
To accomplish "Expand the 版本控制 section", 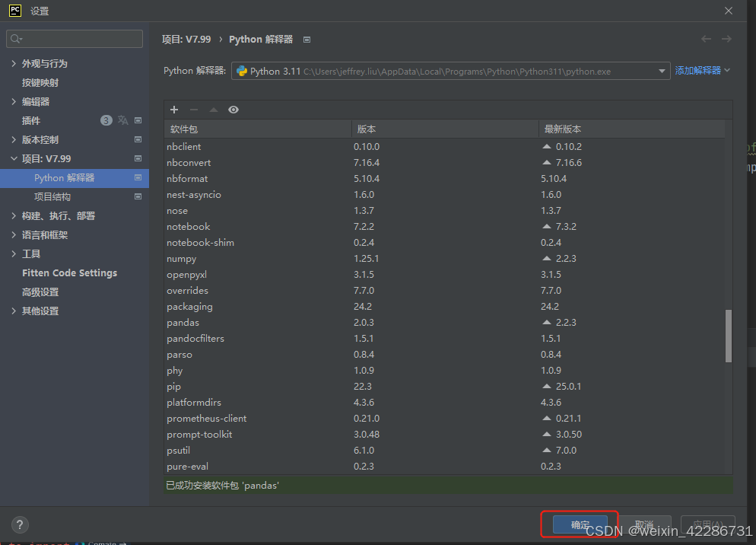I will point(14,139).
